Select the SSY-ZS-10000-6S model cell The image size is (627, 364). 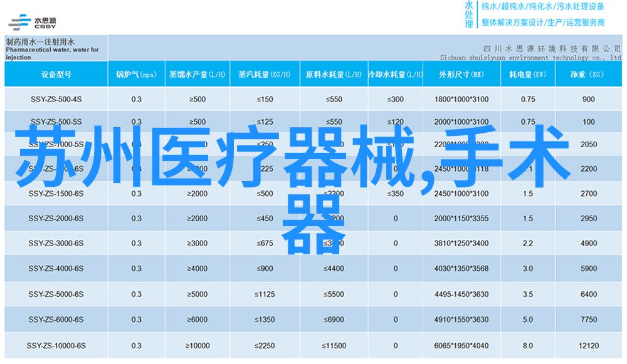tap(56, 346)
